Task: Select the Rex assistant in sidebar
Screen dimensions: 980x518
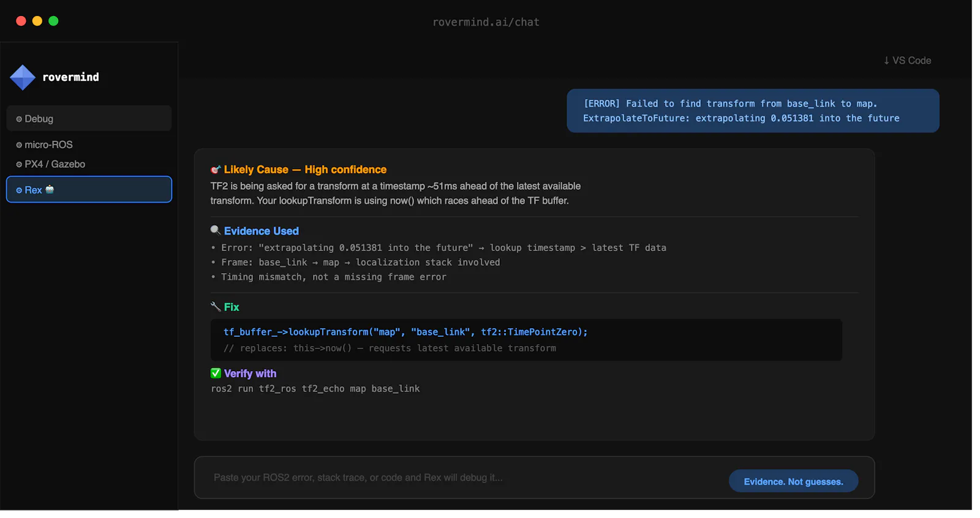Action: pyautogui.click(x=89, y=189)
